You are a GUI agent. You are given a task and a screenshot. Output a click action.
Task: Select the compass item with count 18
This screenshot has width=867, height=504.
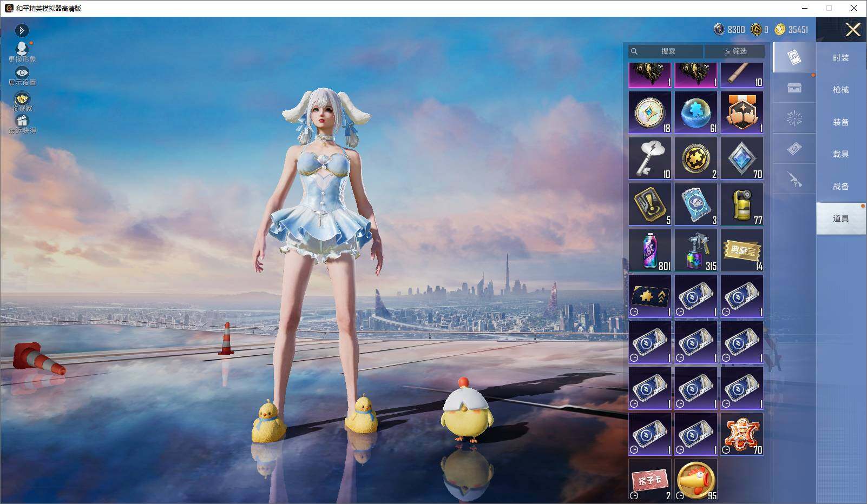click(650, 112)
